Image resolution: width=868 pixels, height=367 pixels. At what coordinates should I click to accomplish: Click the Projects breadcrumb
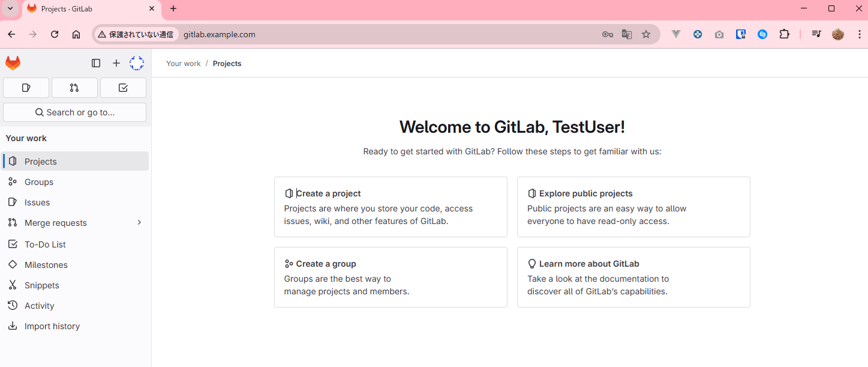pyautogui.click(x=227, y=63)
